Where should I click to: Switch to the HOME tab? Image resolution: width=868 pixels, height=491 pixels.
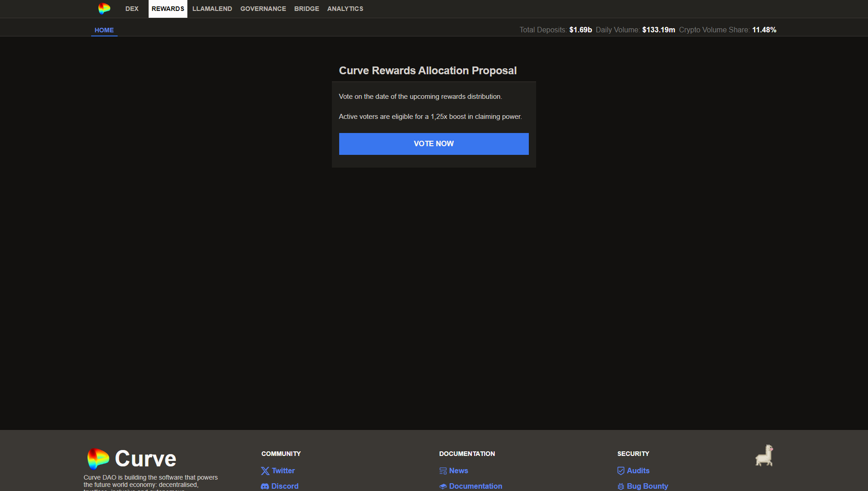(104, 30)
